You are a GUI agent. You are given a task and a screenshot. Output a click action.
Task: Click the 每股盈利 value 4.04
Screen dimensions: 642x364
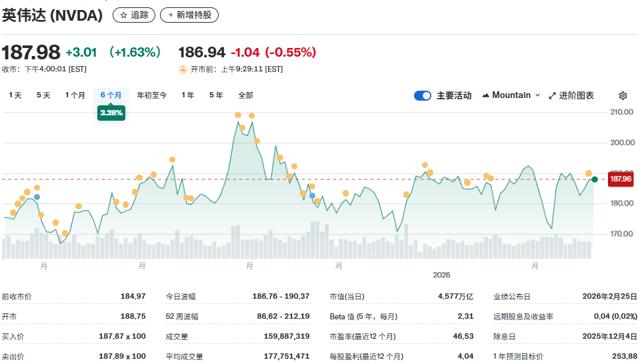pyautogui.click(x=465, y=356)
